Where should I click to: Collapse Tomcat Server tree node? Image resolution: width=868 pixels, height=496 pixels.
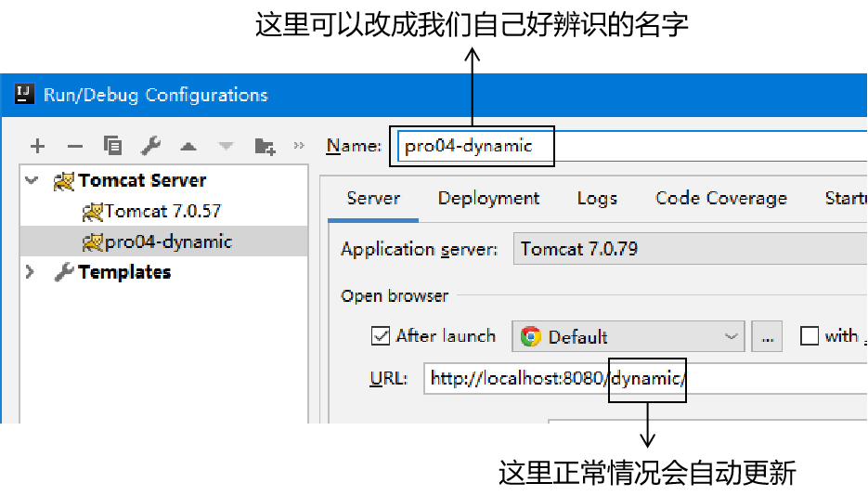32,180
